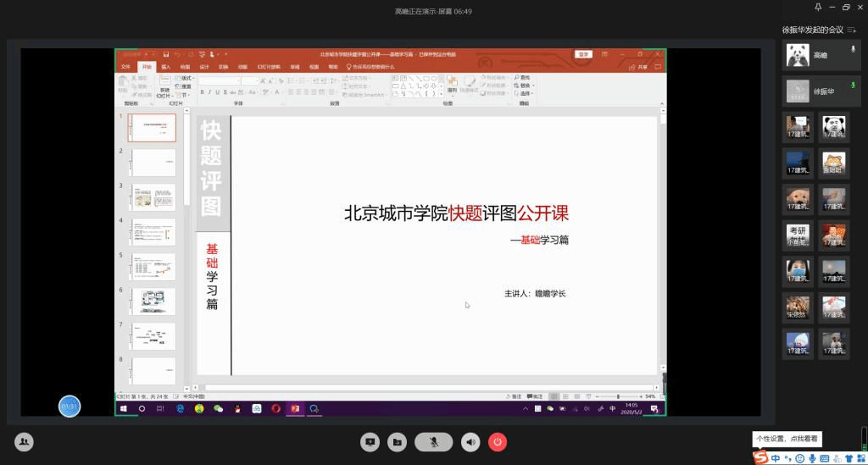Click the blue round timer bubble
This screenshot has height=465, width=868.
70,407
